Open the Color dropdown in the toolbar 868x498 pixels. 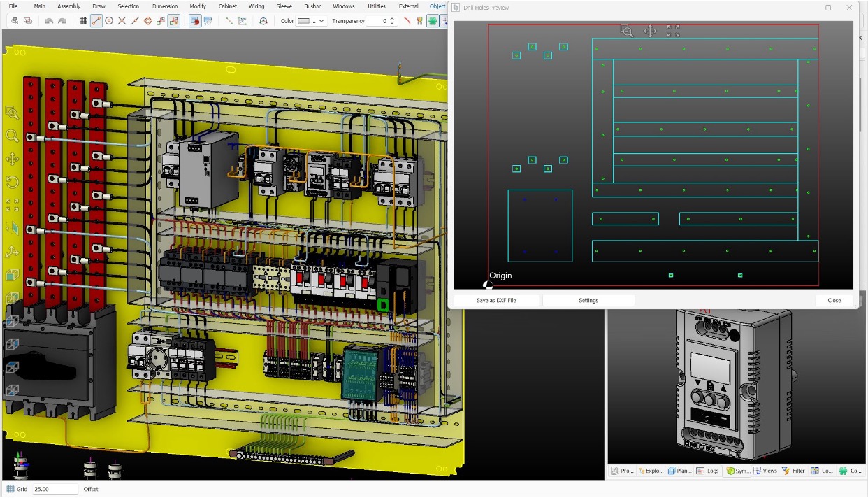point(321,20)
